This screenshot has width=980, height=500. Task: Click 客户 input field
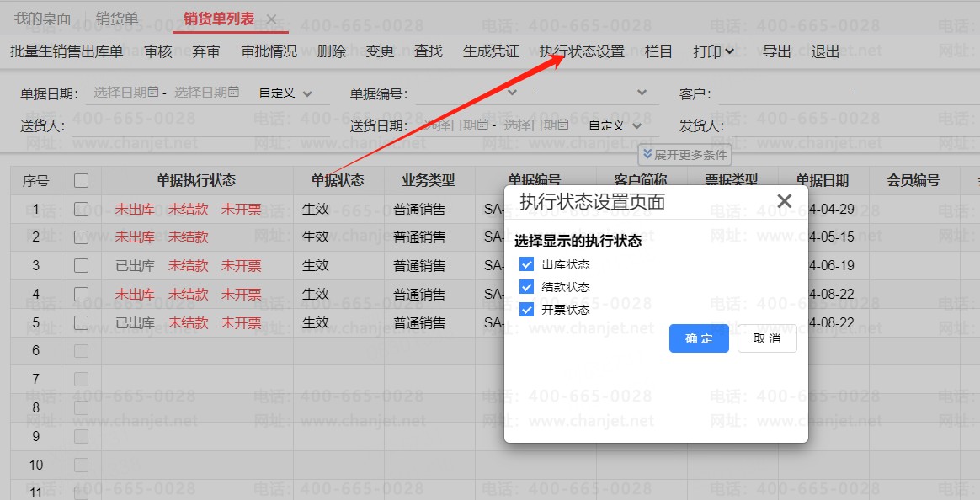pos(849,93)
